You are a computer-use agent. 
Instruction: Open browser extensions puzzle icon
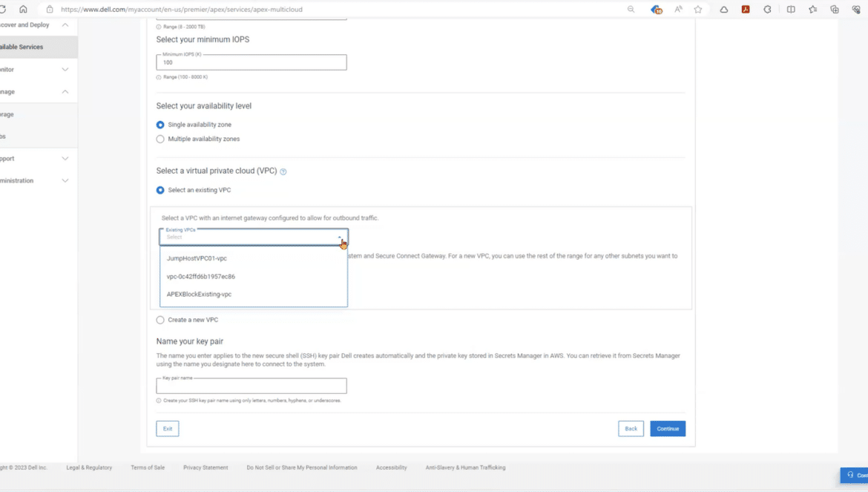pos(767,10)
